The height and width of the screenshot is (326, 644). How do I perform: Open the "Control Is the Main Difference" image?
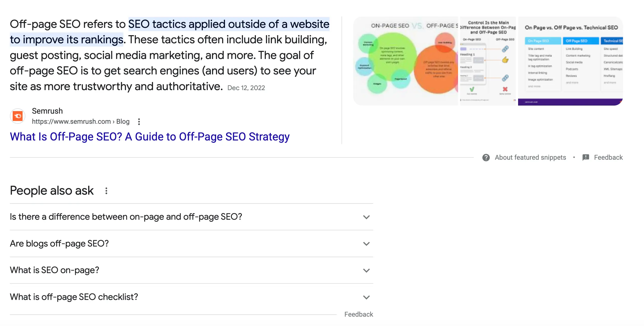488,61
